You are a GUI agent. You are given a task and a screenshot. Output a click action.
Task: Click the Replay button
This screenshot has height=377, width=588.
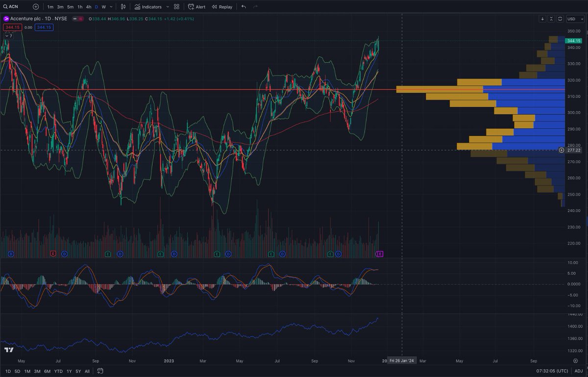click(222, 7)
